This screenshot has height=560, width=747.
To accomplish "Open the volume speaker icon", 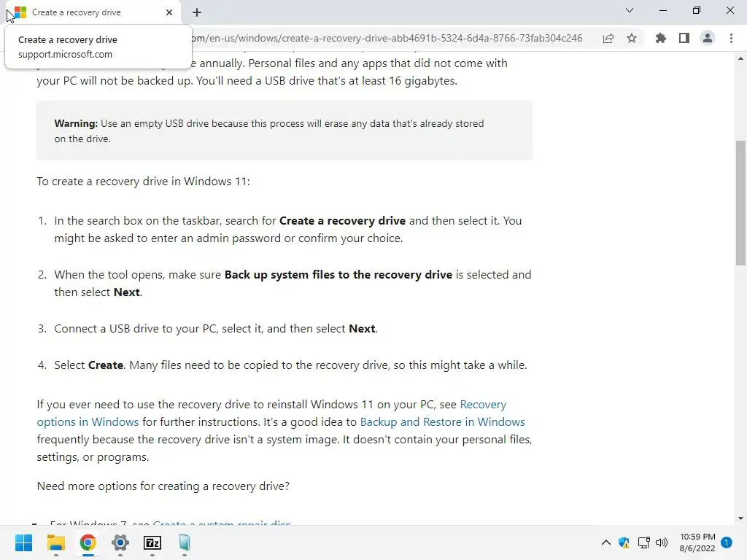I will (662, 542).
